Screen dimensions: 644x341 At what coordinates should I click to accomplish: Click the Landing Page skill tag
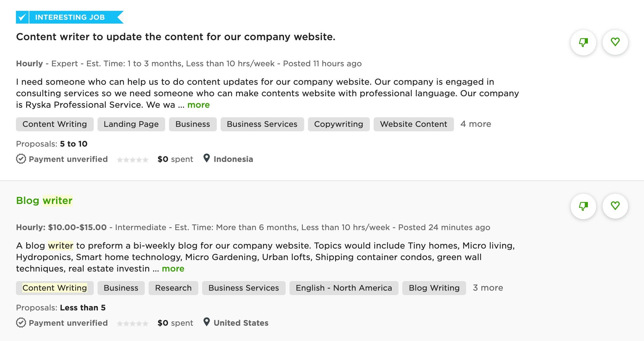click(131, 124)
